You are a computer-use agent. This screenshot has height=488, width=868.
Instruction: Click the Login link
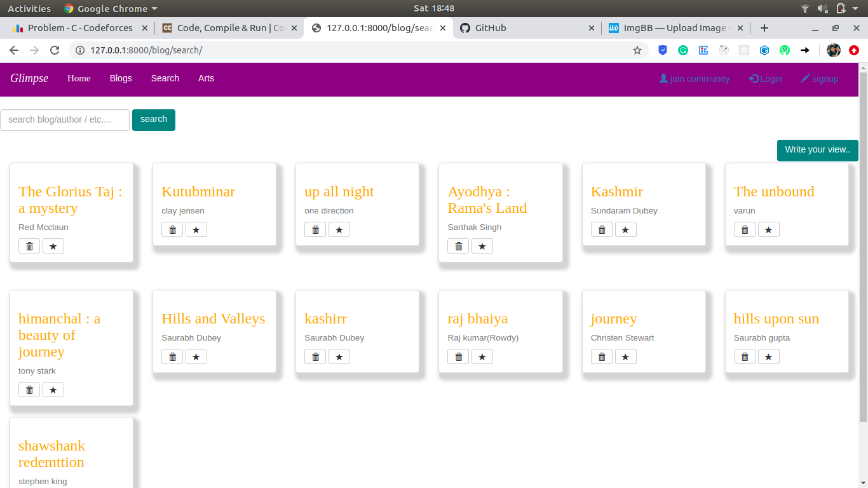(765, 79)
